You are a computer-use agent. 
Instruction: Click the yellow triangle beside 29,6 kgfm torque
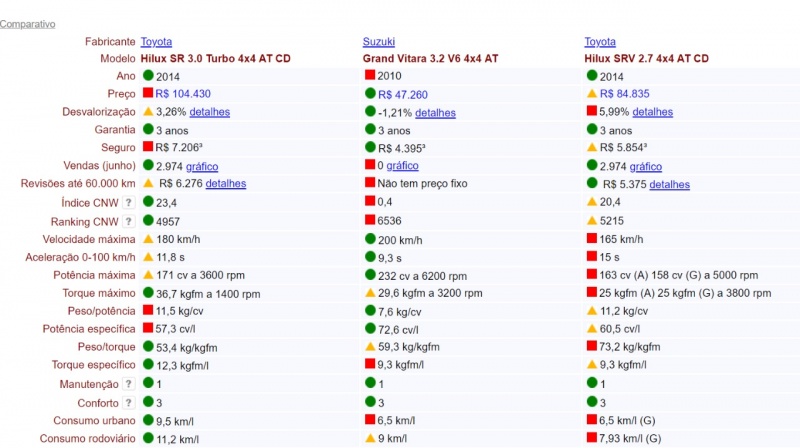click(370, 293)
